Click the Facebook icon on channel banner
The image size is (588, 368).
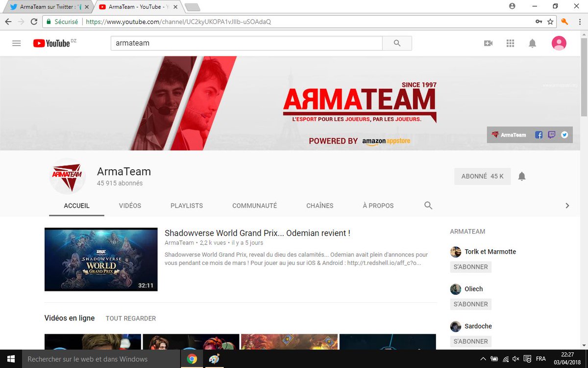539,135
